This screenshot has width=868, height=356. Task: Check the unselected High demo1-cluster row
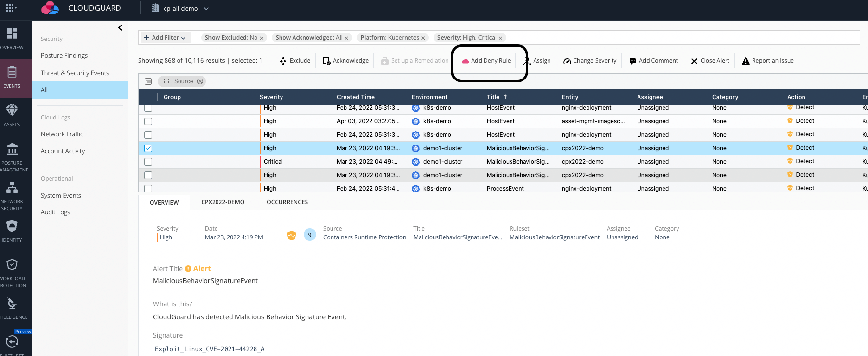pos(148,175)
